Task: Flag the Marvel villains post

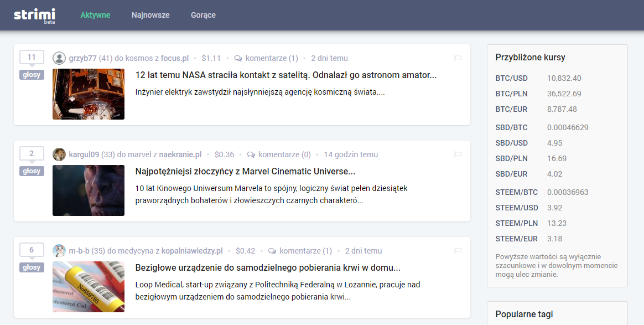Action: point(458,154)
